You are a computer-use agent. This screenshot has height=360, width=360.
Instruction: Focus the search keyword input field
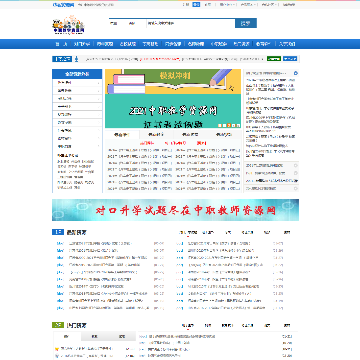190,23
